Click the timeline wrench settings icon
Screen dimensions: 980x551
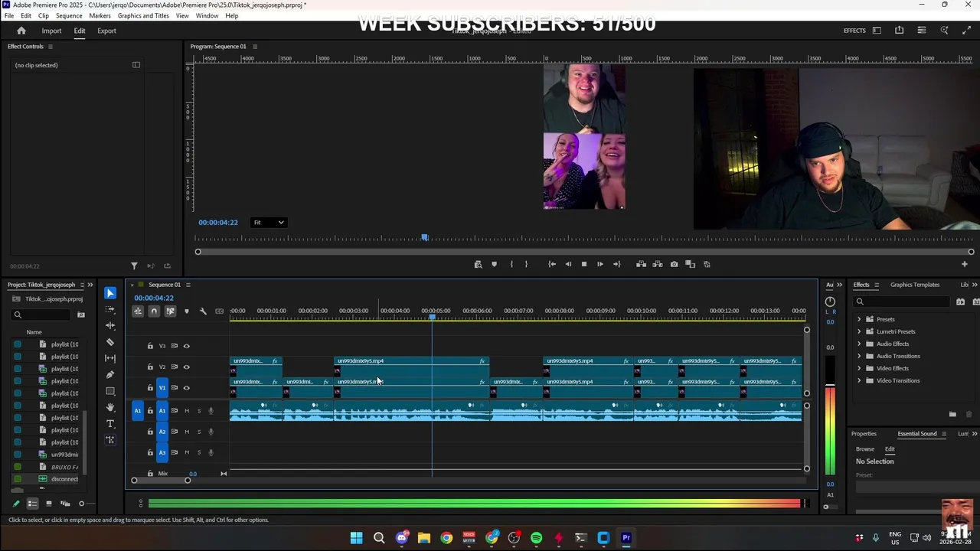203,311
